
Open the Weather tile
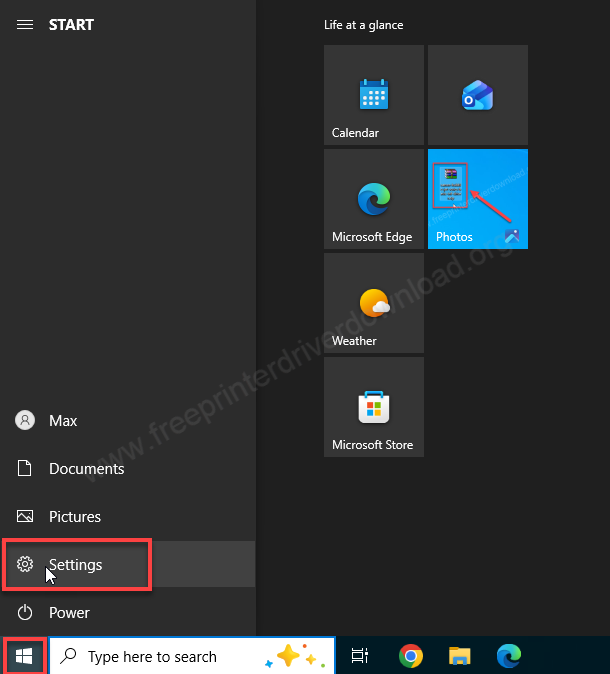click(x=374, y=303)
